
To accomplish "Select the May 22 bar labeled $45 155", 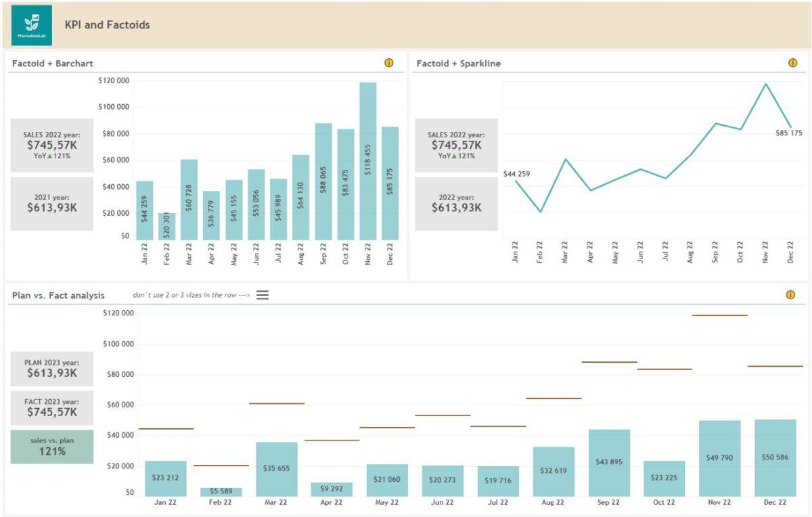I will click(x=234, y=210).
